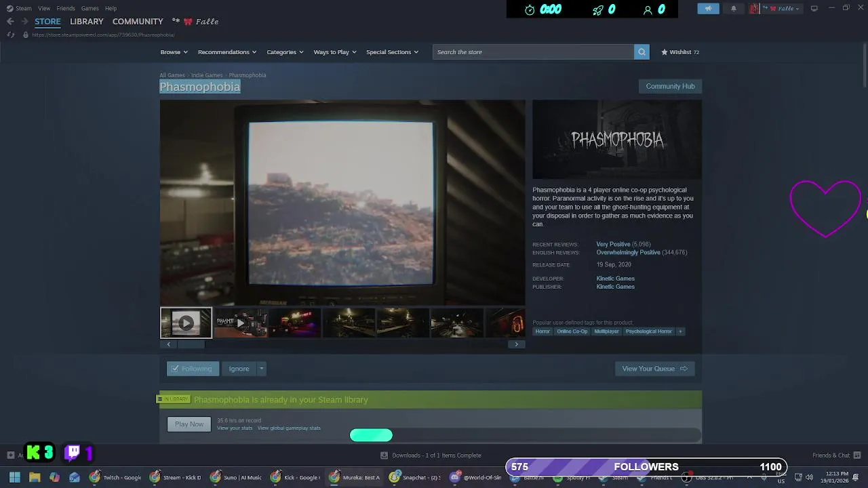
Task: Open the View your stats link
Action: [x=235, y=428]
